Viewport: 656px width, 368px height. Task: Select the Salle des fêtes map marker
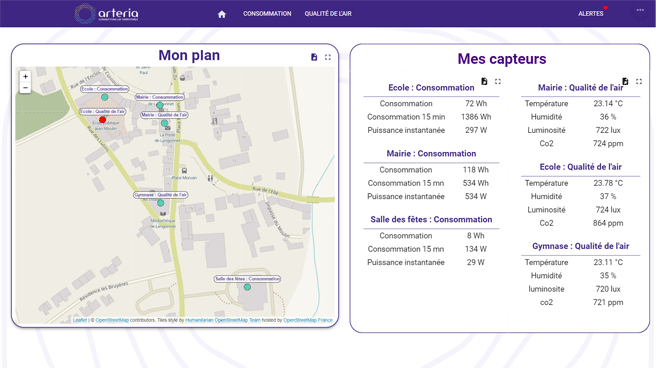247,287
